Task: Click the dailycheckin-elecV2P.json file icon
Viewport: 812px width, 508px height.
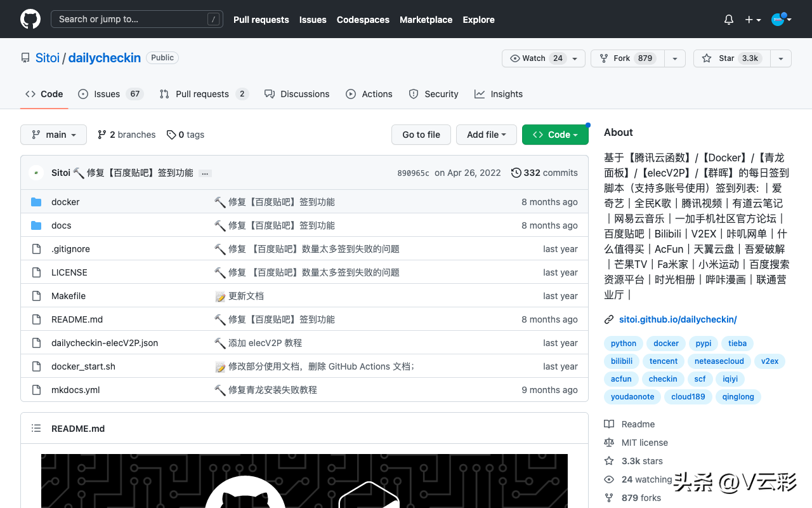Action: [x=36, y=343]
